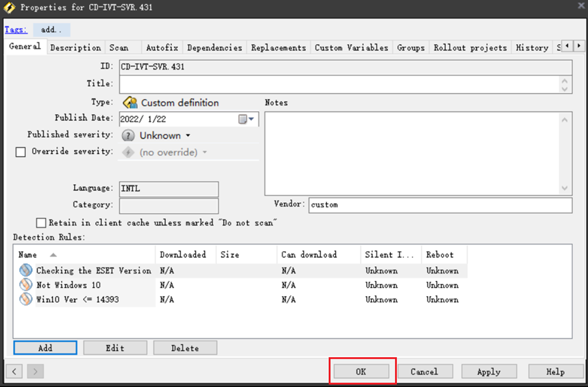Enable the Override severity checkbox
588x387 pixels.
click(20, 152)
